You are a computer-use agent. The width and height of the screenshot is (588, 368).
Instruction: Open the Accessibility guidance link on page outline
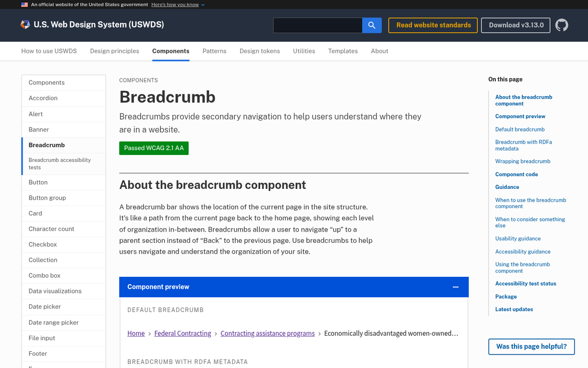point(522,251)
